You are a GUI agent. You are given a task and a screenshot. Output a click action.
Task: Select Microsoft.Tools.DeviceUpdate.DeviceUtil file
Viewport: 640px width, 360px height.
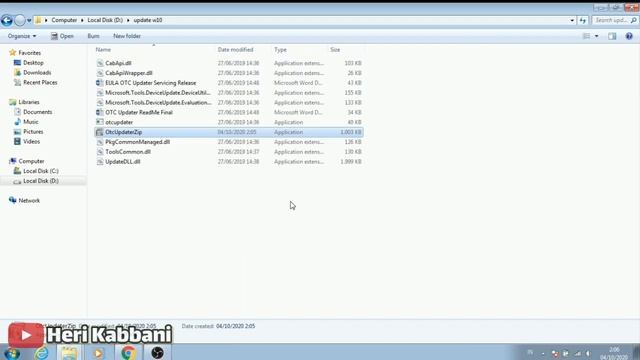coord(158,93)
